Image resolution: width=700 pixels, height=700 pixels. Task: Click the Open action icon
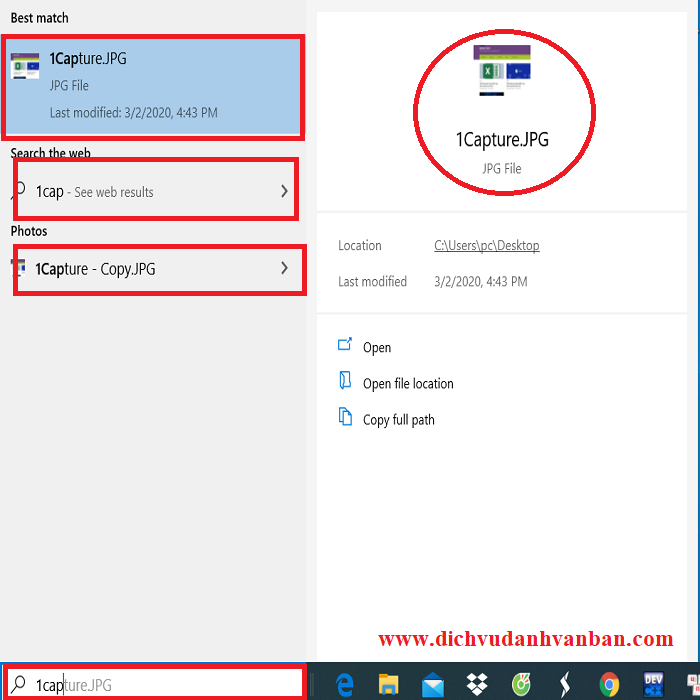click(345, 345)
